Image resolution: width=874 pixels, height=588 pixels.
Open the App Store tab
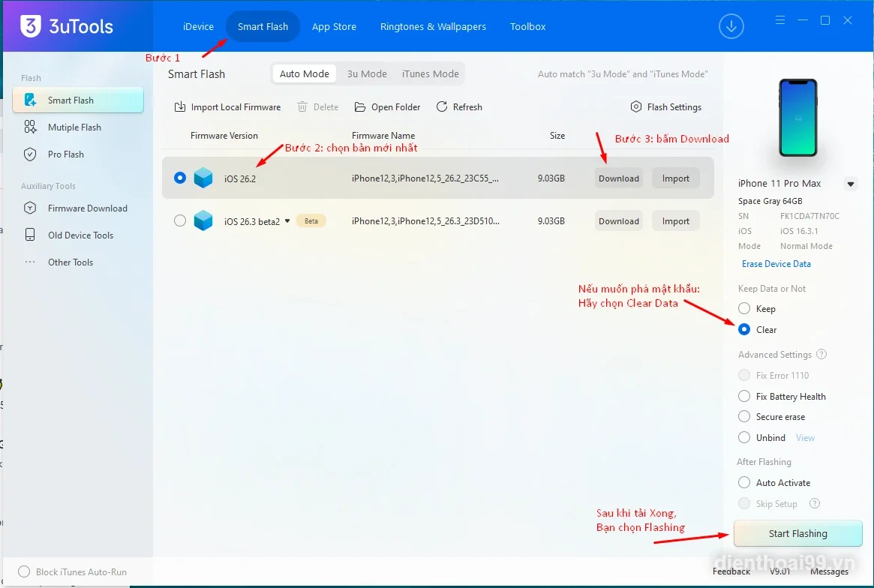point(334,26)
